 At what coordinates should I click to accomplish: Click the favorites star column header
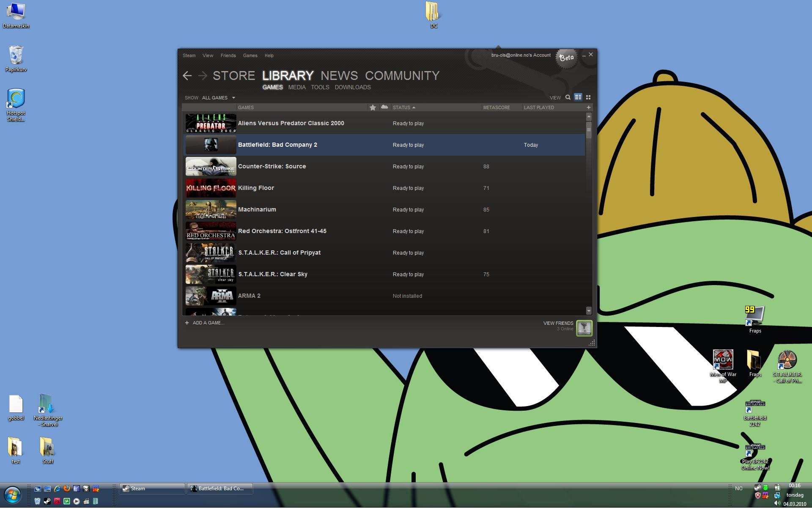pos(373,107)
